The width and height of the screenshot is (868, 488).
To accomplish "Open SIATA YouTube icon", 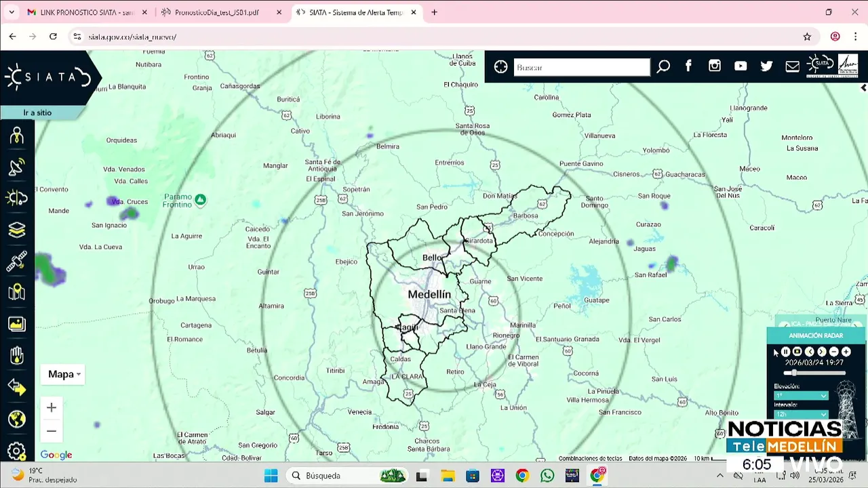I will [741, 66].
